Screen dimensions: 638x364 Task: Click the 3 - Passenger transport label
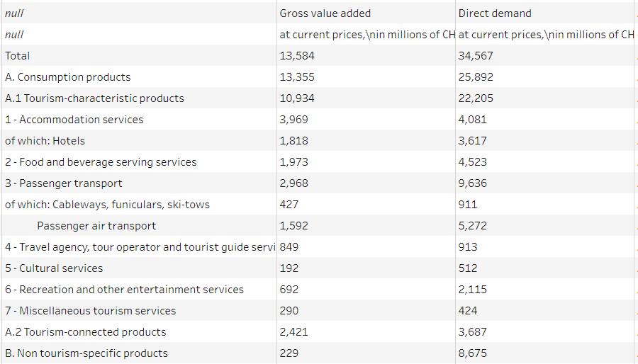coord(64,183)
